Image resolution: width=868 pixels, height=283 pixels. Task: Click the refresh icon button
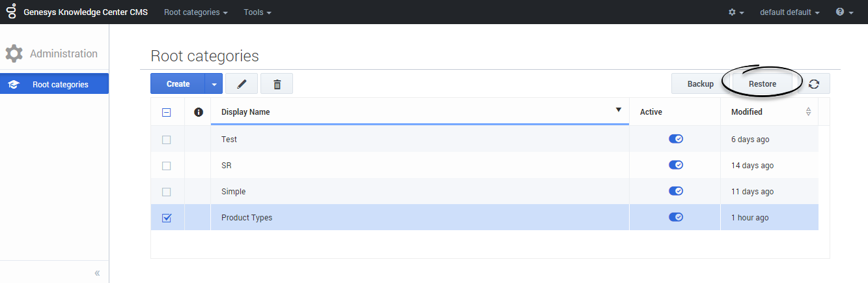pyautogui.click(x=814, y=84)
